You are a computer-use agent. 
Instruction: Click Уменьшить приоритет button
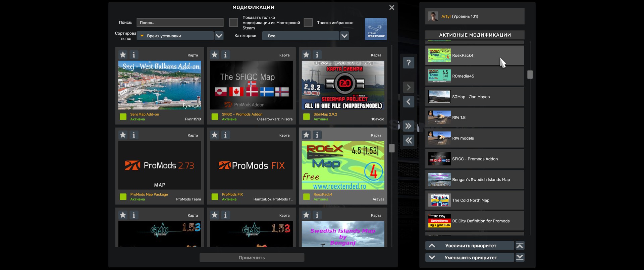[470, 258]
